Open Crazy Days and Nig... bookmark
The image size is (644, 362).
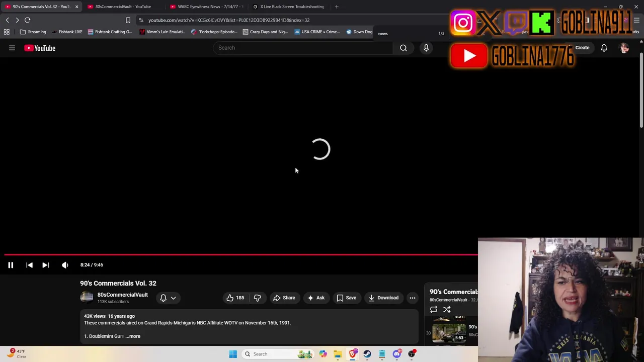(265, 32)
